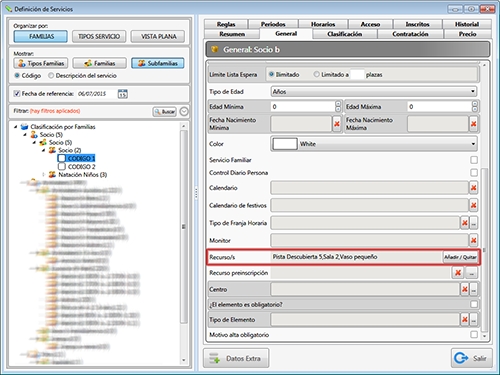The height and width of the screenshot is (375, 500).
Task: Collapse the Socio (2) subfamily node
Action: (x=44, y=150)
